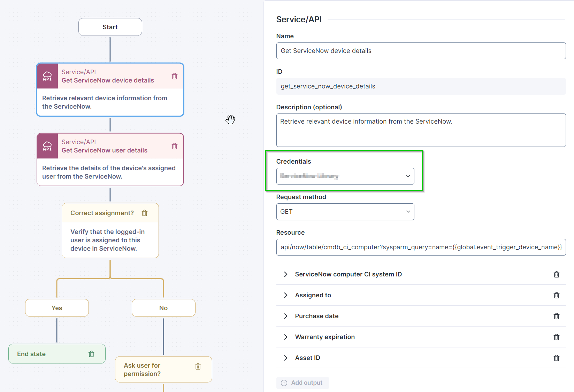Delete the End state node

point(91,354)
